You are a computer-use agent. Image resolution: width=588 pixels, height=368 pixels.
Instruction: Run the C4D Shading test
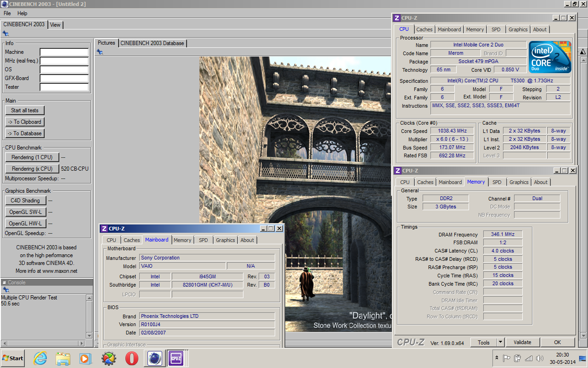click(x=26, y=201)
